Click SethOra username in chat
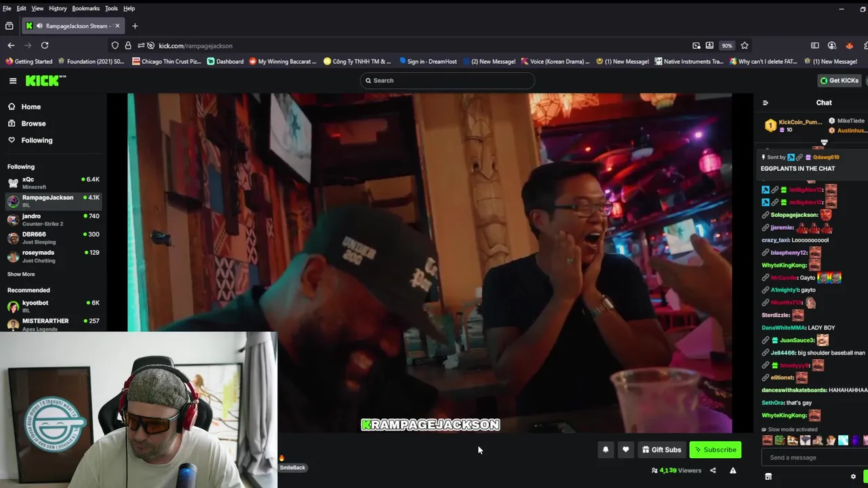The image size is (868, 488). 772,403
